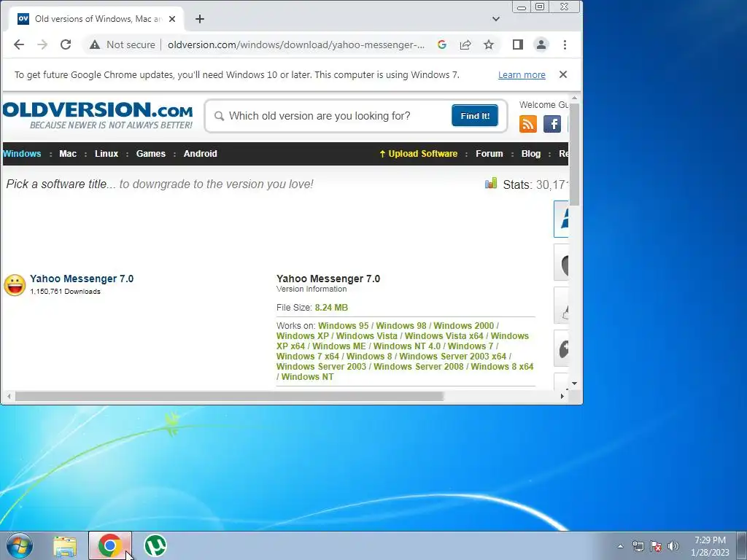
Task: Reload the current page
Action: pos(66,44)
